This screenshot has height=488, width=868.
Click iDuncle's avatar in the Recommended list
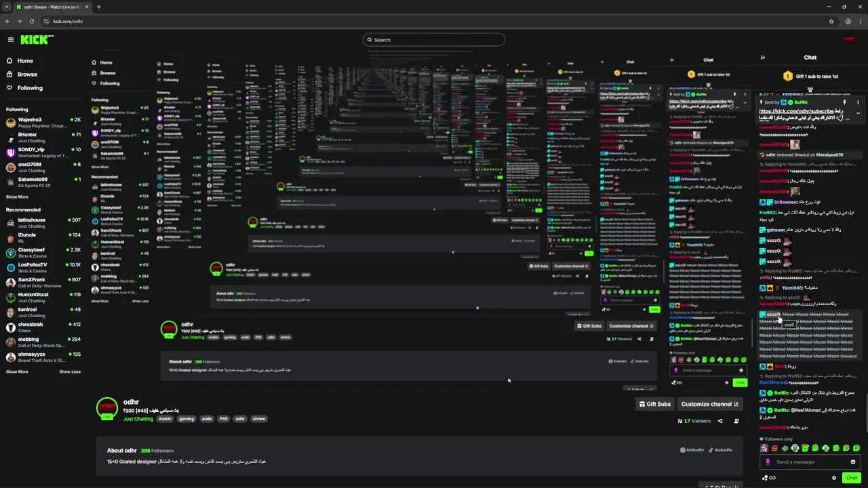(11, 238)
